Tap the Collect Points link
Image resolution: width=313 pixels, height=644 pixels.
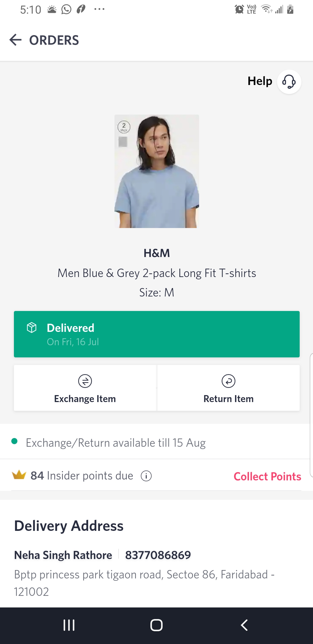(267, 477)
